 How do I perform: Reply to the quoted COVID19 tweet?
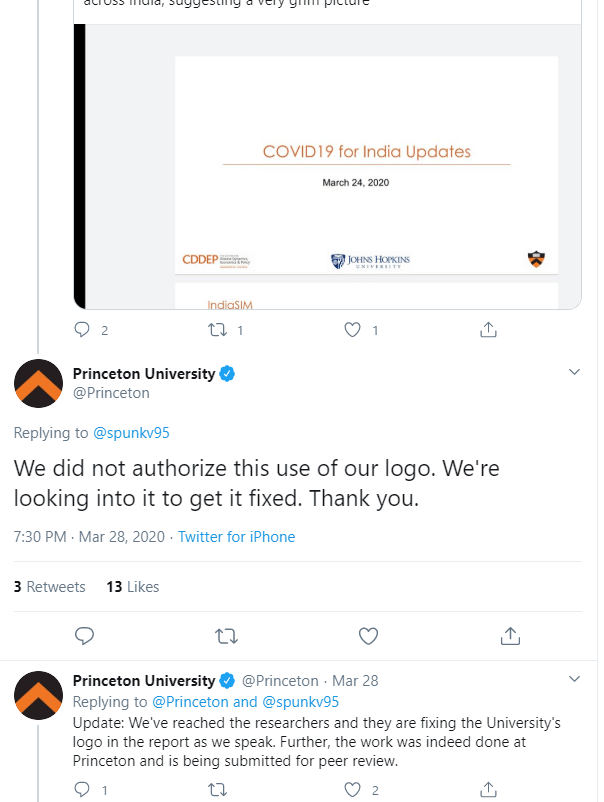pos(85,329)
